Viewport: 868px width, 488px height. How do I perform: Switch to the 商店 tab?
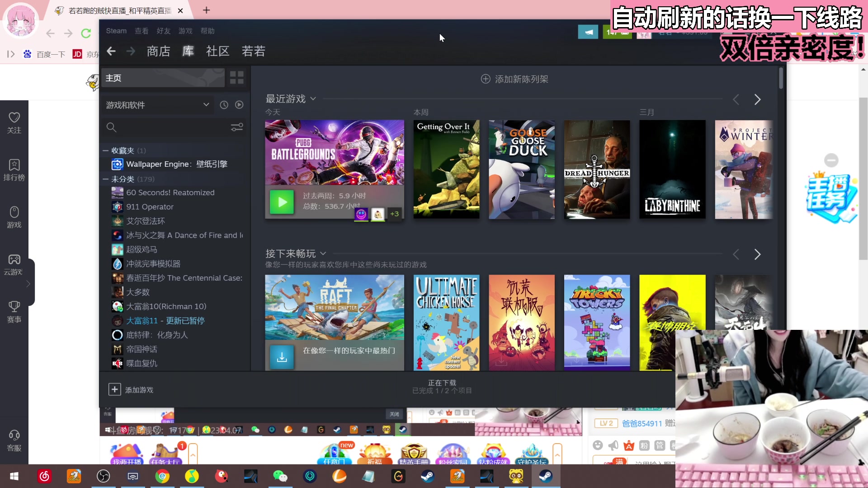158,51
